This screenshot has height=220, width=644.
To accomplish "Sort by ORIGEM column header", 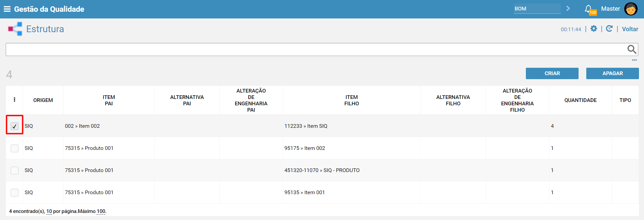I will pyautogui.click(x=43, y=100).
